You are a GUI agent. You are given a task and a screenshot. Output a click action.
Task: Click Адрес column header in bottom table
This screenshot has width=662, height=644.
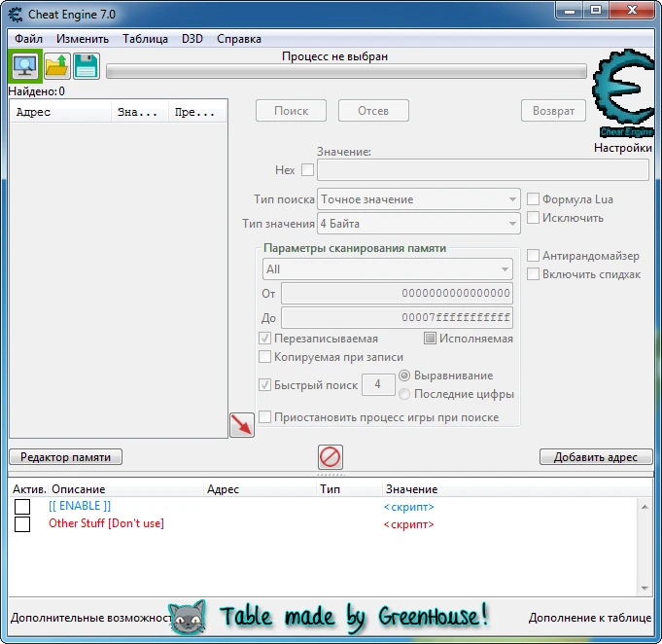click(261, 489)
